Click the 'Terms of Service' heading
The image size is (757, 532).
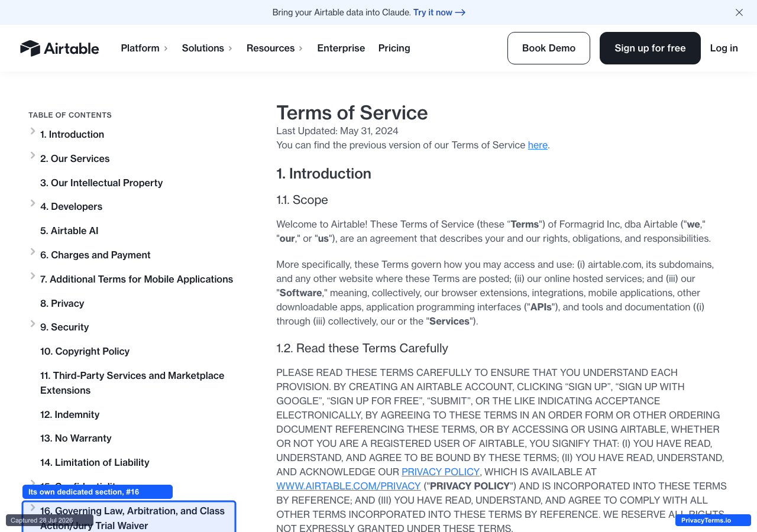coord(352,112)
